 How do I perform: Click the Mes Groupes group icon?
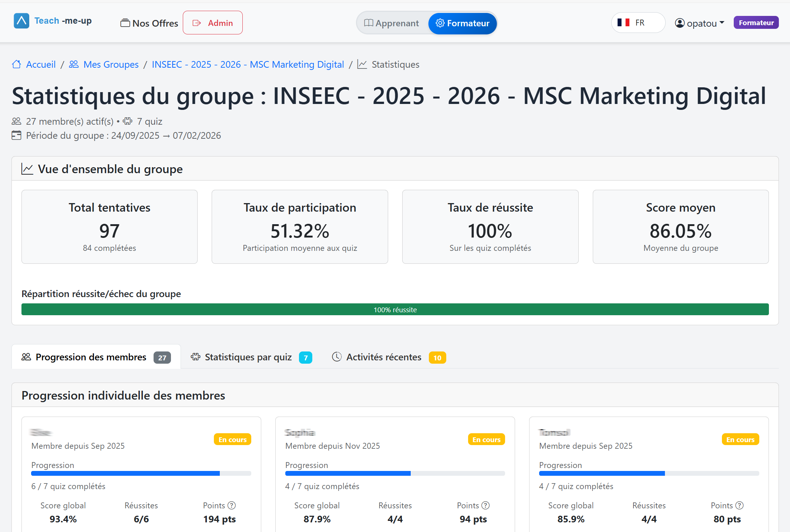coord(74,64)
